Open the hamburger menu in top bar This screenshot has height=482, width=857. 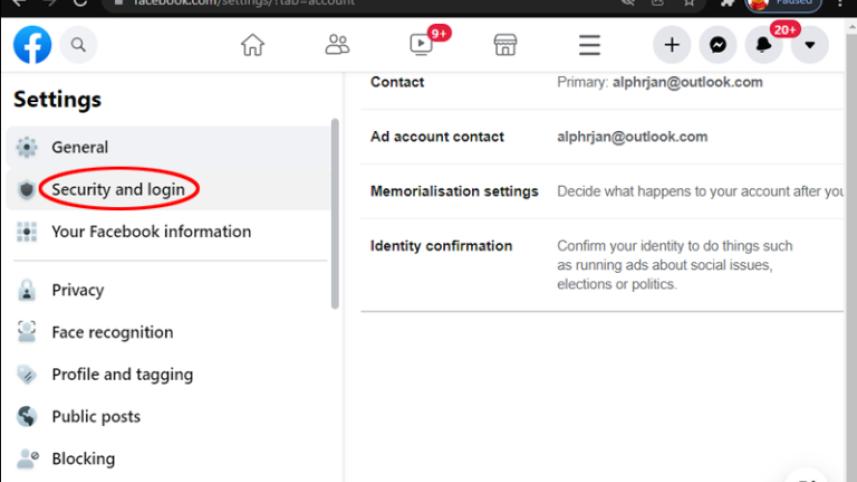(590, 45)
